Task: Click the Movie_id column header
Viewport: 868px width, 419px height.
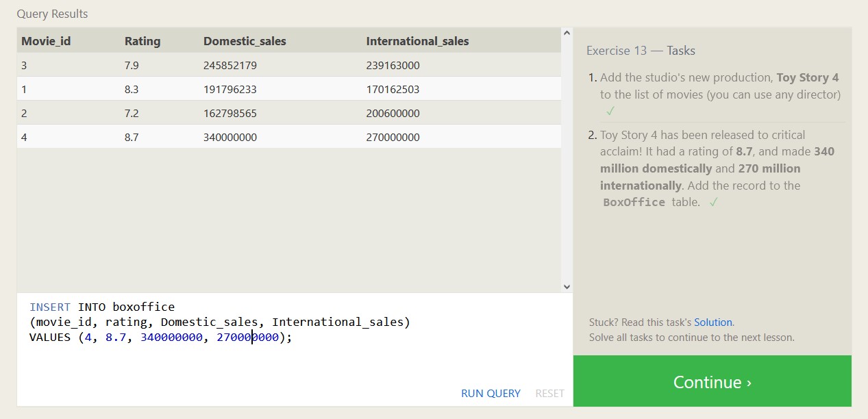Action: [46, 41]
